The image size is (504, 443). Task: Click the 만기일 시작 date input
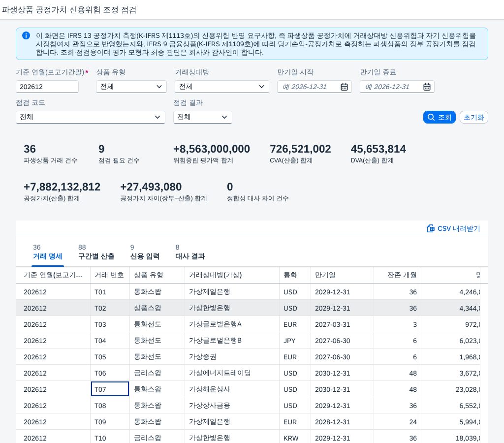315,87
